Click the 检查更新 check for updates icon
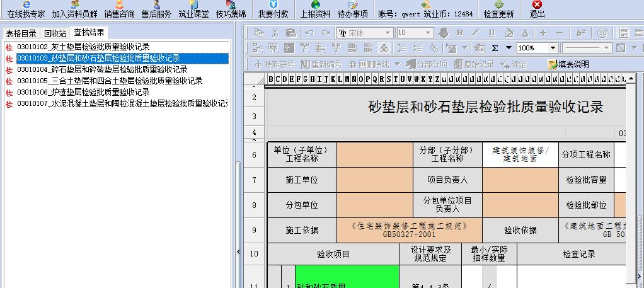The width and height of the screenshot is (644, 288). tap(498, 9)
